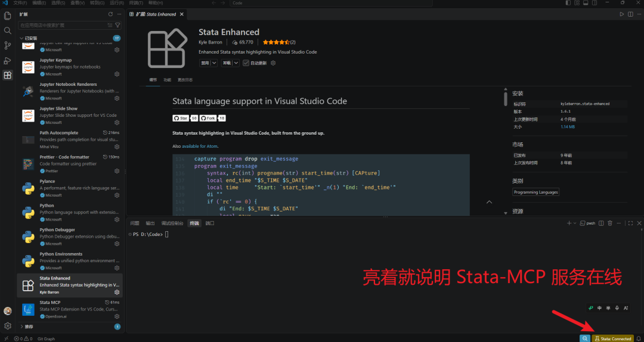The image size is (644, 342).
Task: Toggle Chinese mode in the IME toolbar
Action: click(x=600, y=308)
